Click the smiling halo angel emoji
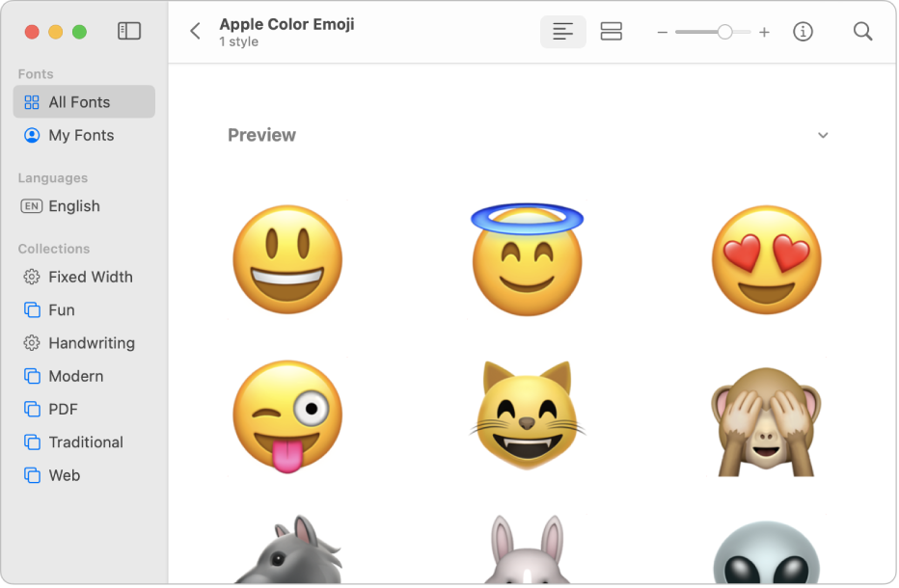Viewport: 899px width, 588px height. (x=527, y=259)
